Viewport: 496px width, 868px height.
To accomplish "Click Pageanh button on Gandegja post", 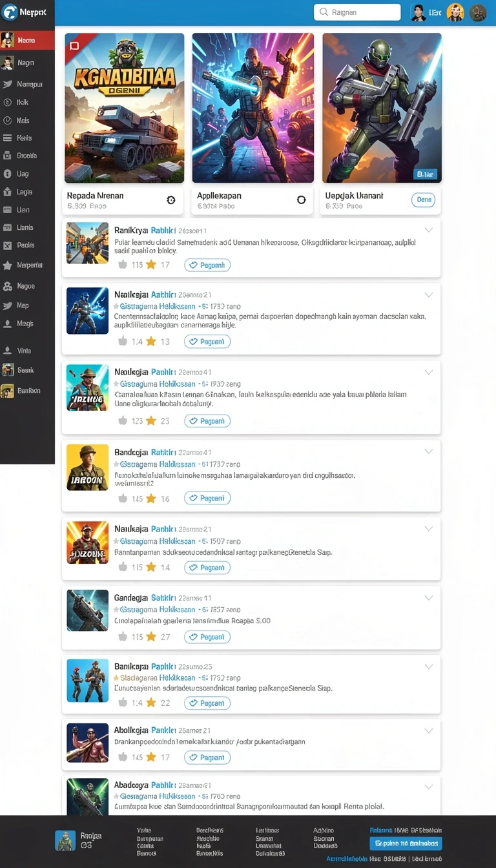I will tap(207, 637).
